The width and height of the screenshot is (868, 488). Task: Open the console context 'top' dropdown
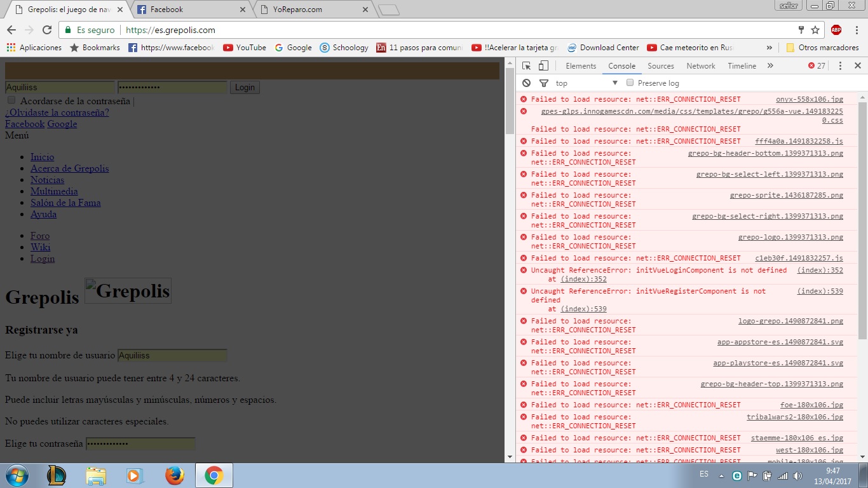[587, 83]
